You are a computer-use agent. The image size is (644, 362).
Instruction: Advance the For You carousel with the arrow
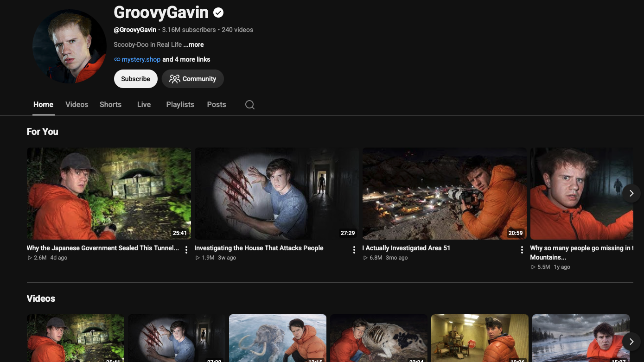click(631, 193)
